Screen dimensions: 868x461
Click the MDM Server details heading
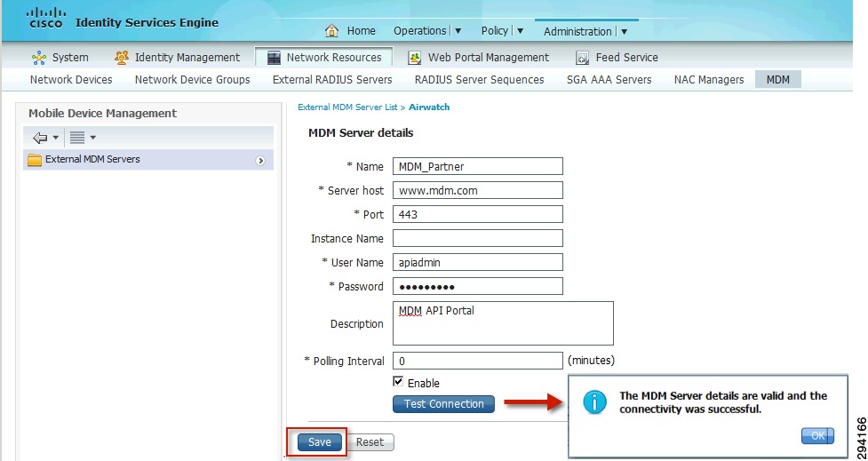(361, 133)
